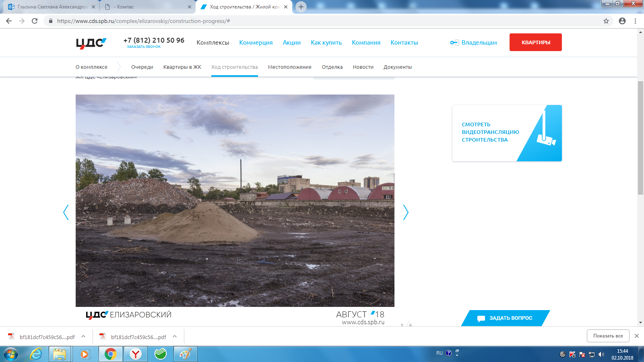Switch to the Компас browser tab
Image resolution: width=644 pixels, height=362 pixels.
pyautogui.click(x=148, y=7)
